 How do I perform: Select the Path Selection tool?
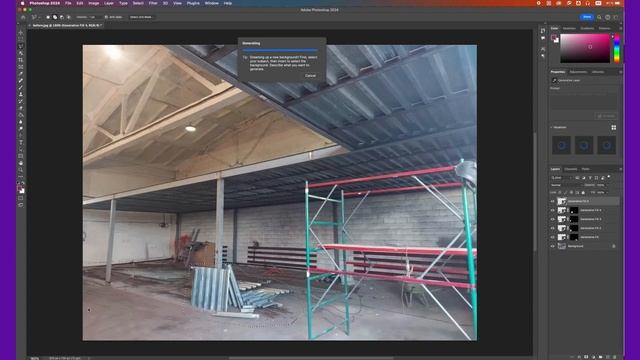(21, 150)
